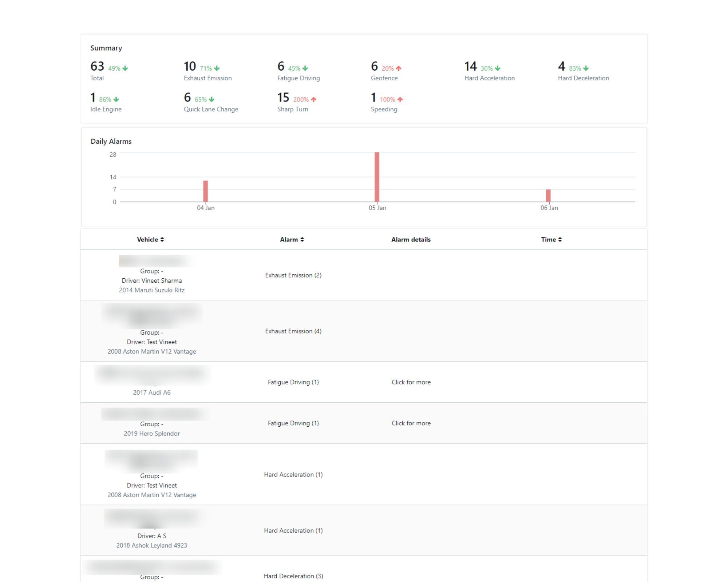Click the Vehicle column sort icon
The image size is (728, 582).
coord(162,239)
